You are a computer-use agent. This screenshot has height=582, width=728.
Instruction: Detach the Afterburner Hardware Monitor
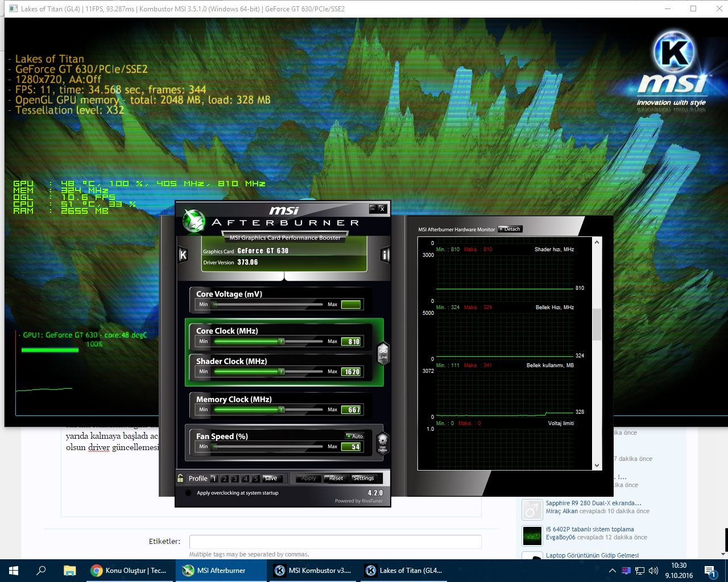tap(510, 229)
